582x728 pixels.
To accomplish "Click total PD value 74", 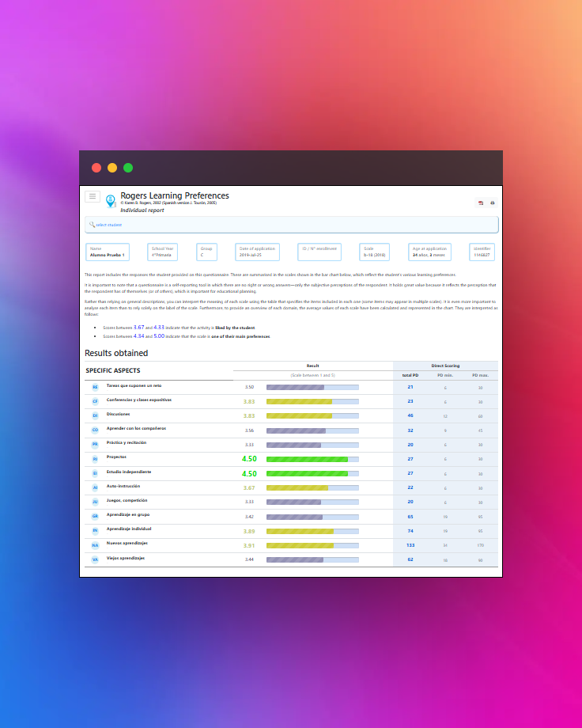I will [x=410, y=531].
